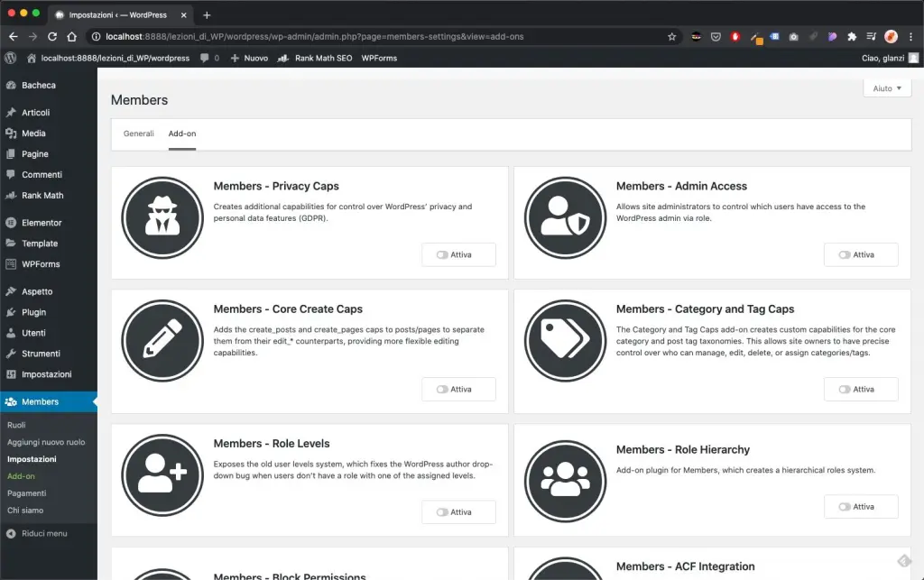This screenshot has height=580, width=924.
Task: Open comments bubble in admin bar
Action: coord(205,58)
